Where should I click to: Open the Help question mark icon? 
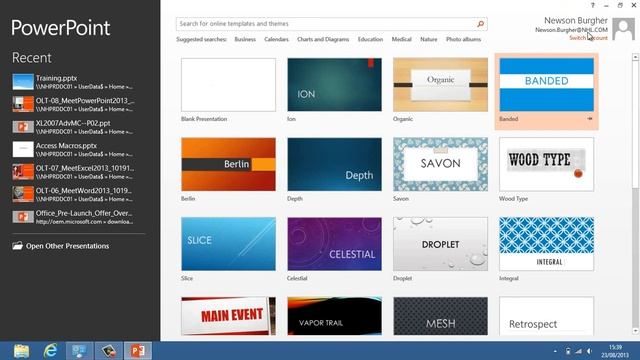[592, 5]
